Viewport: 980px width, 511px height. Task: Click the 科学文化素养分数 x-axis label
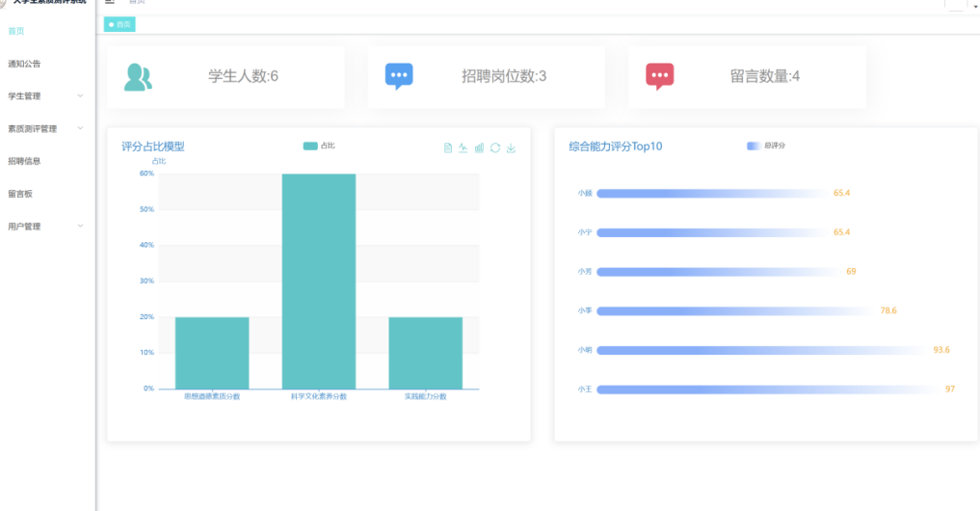(x=319, y=396)
